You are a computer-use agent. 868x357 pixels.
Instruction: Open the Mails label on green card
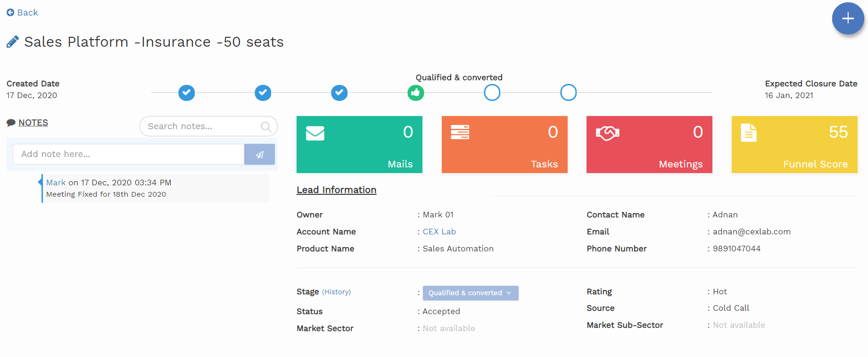pyautogui.click(x=400, y=164)
